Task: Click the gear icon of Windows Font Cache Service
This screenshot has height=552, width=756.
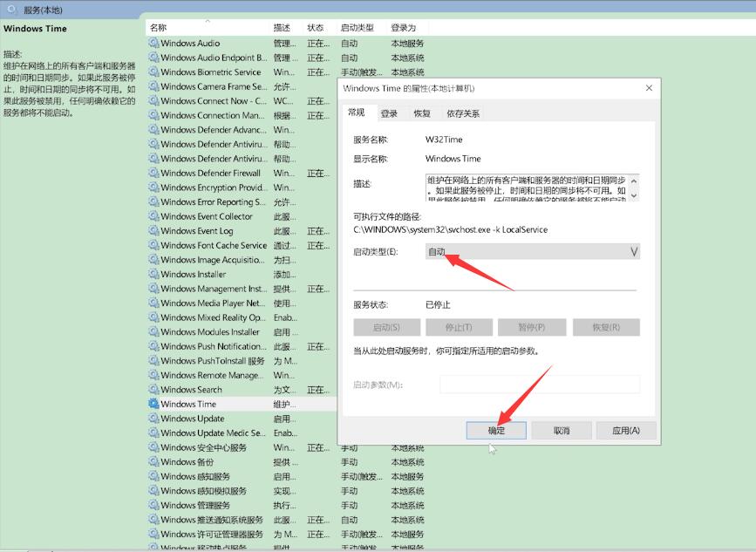Action: (153, 245)
